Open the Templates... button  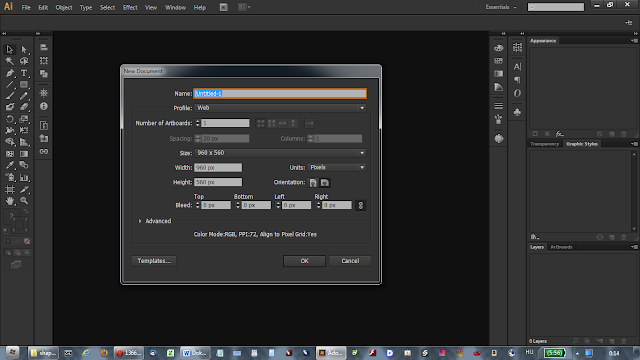pos(154,261)
